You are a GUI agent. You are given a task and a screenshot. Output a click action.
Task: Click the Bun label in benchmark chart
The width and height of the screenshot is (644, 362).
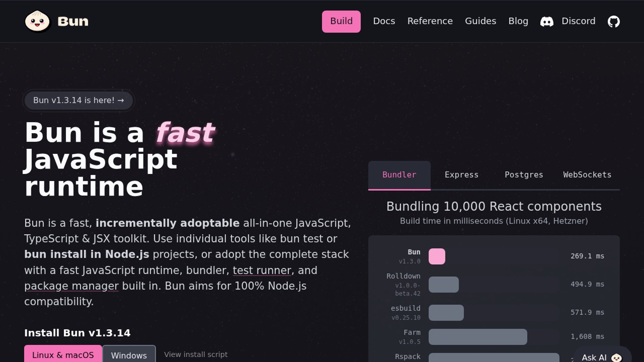coord(414,252)
